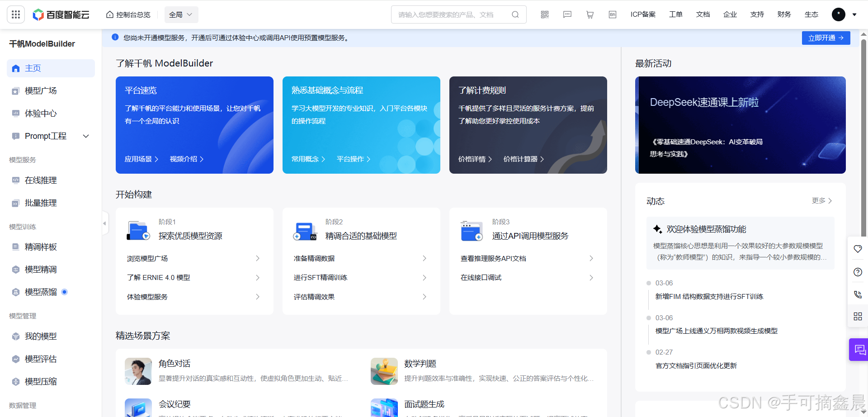Click the 体验中心 sidebar icon
The width and height of the screenshot is (868, 417).
tap(16, 114)
